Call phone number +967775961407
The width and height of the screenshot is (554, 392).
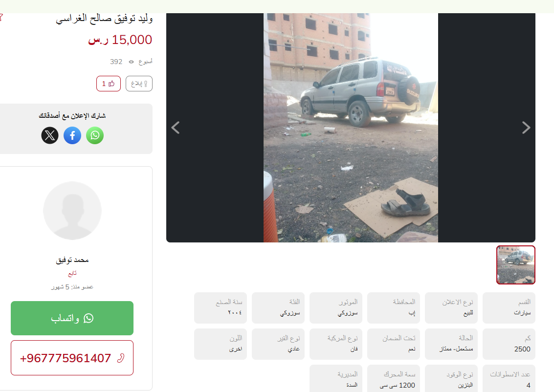point(72,358)
